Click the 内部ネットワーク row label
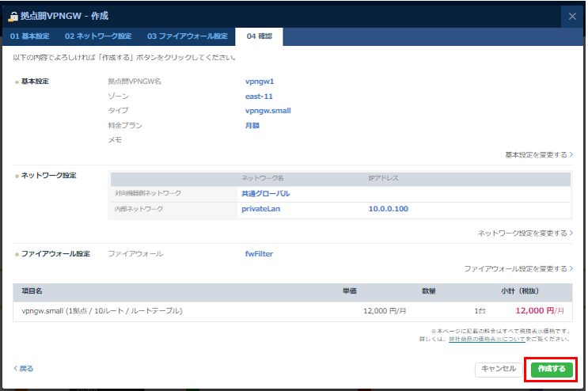Viewport: 588px width, 391px height. 138,209
